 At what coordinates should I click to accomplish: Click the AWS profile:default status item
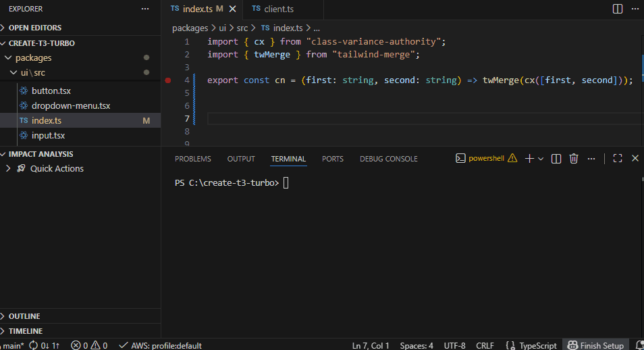tap(160, 345)
